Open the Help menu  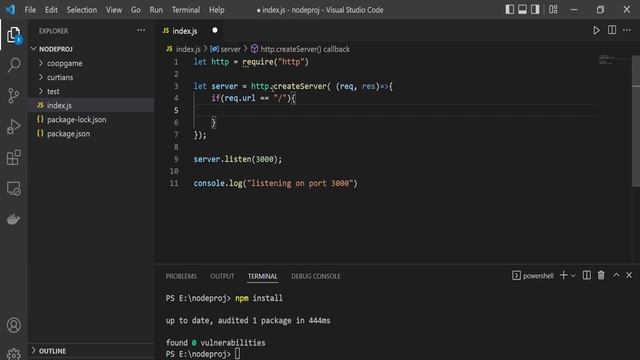tap(217, 10)
